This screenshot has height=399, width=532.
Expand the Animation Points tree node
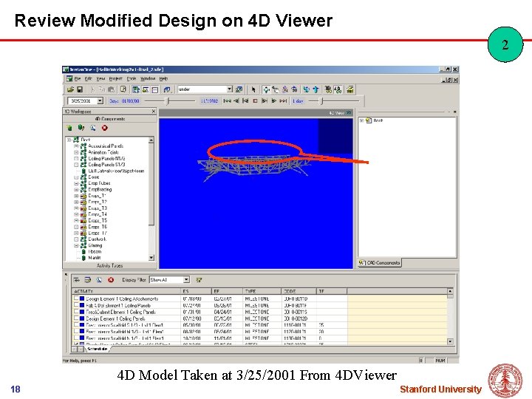[76, 152]
